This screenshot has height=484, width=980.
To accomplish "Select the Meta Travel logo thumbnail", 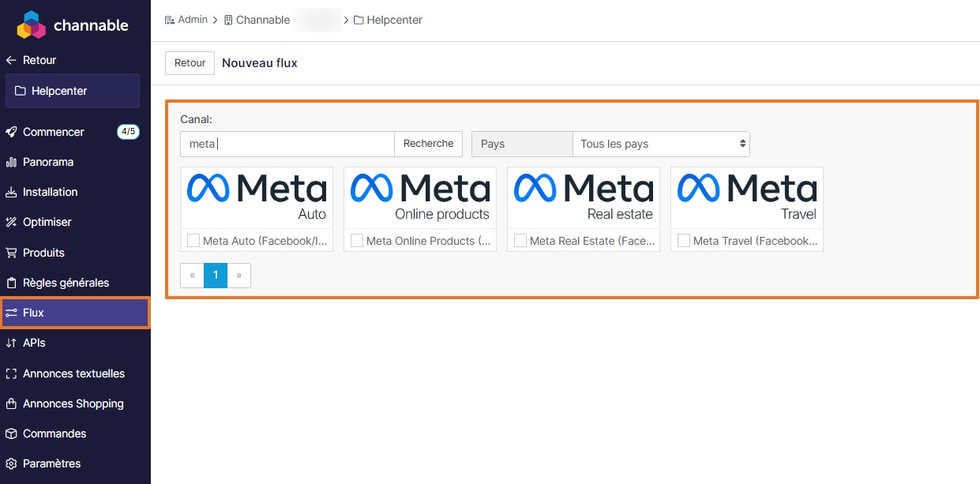I will coord(747,197).
